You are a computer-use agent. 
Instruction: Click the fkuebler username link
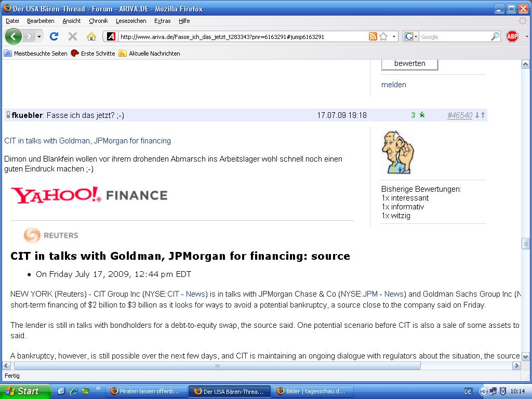pos(27,115)
